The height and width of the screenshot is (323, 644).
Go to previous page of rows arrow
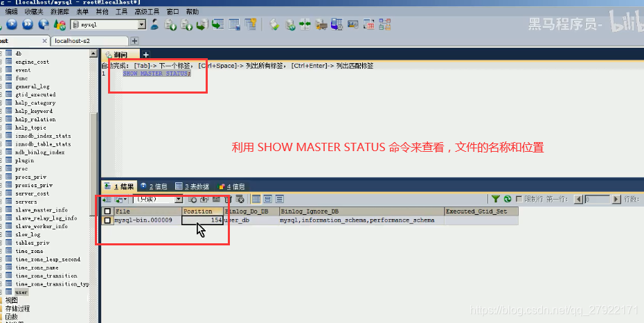[578, 199]
